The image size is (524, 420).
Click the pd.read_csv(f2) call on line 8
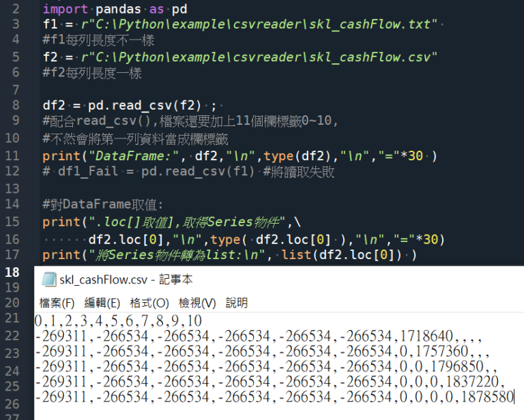[145, 106]
